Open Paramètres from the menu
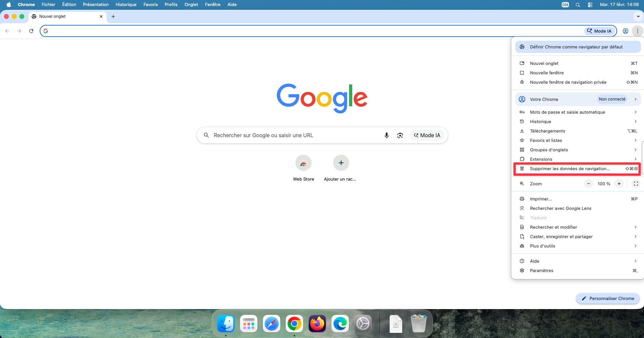644x338 pixels. (x=577, y=270)
